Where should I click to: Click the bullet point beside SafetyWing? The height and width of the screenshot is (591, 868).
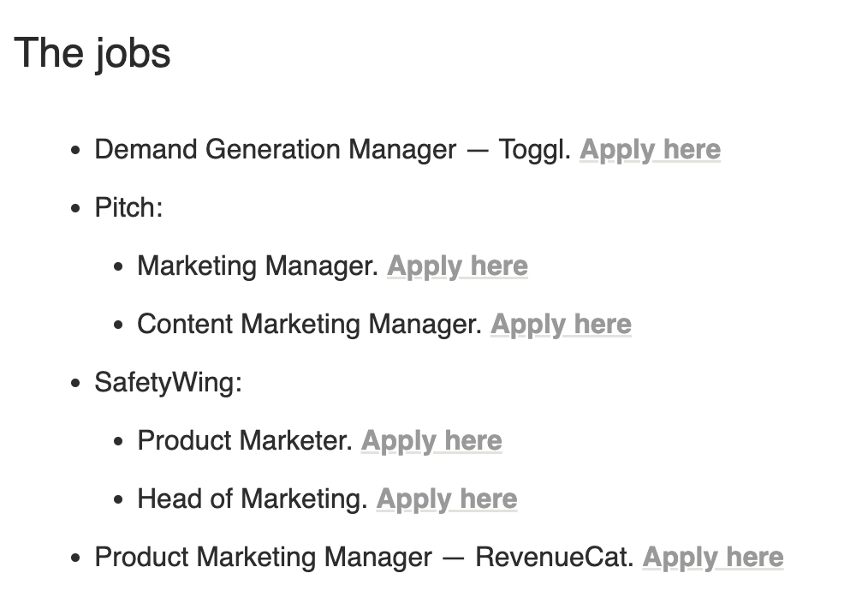click(76, 384)
